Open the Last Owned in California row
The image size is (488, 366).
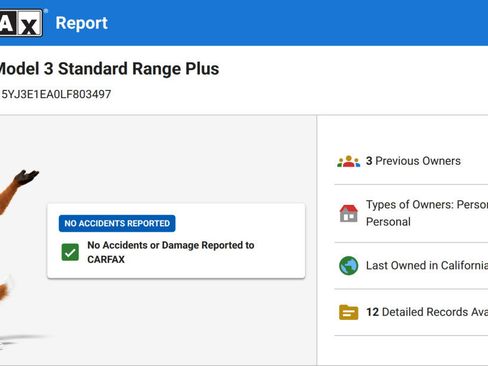(411, 266)
